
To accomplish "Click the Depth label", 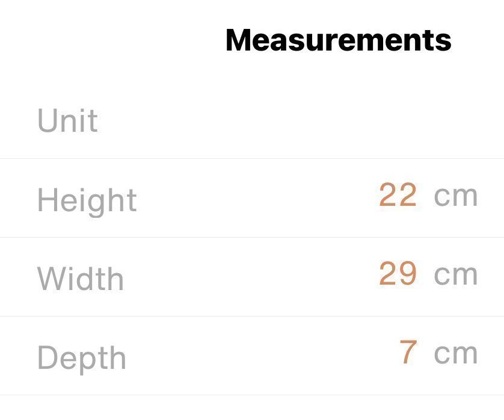I will click(x=82, y=357).
